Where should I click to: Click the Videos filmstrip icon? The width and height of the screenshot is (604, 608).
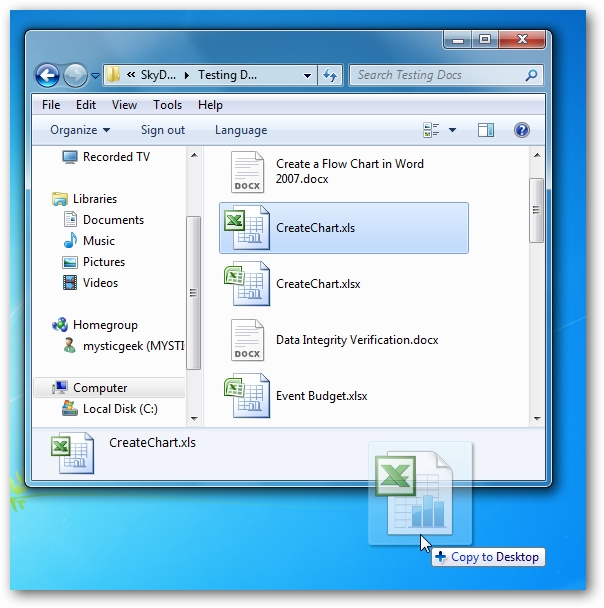tap(70, 283)
